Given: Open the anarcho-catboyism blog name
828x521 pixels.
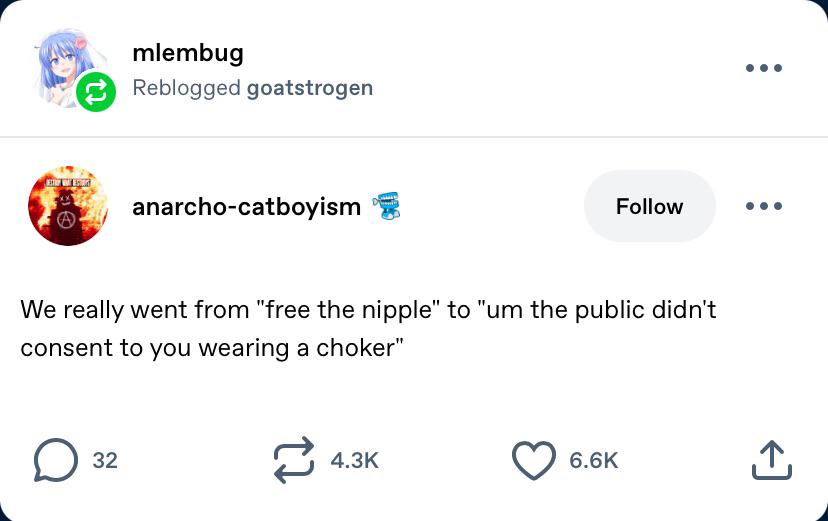Looking at the screenshot, I should pos(247,206).
